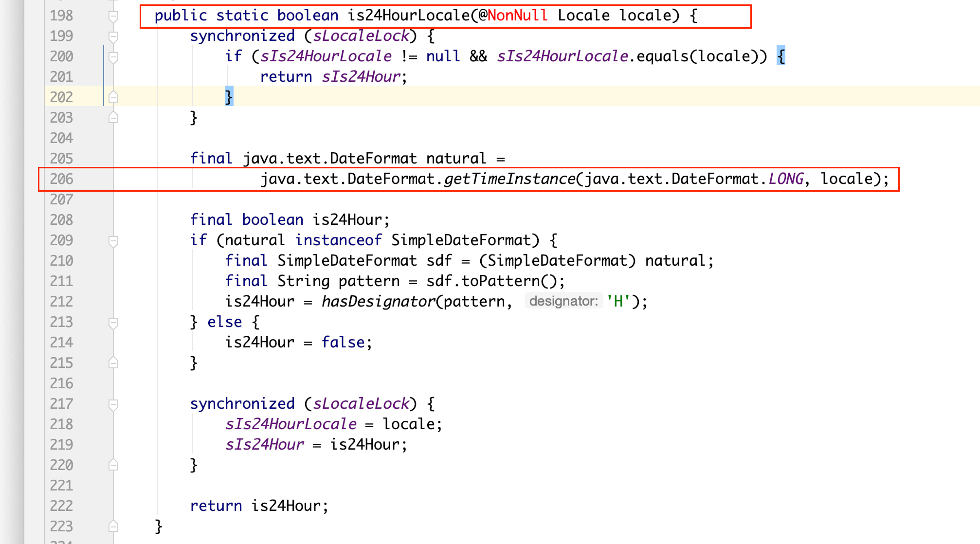Image resolution: width=980 pixels, height=544 pixels.
Task: Click the is24HourLocale method name
Action: point(409,16)
